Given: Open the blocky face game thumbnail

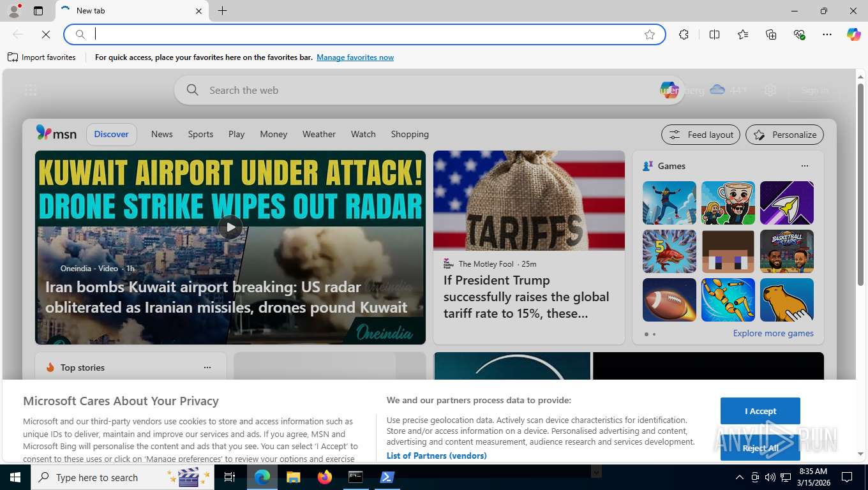Looking at the screenshot, I should point(728,251).
